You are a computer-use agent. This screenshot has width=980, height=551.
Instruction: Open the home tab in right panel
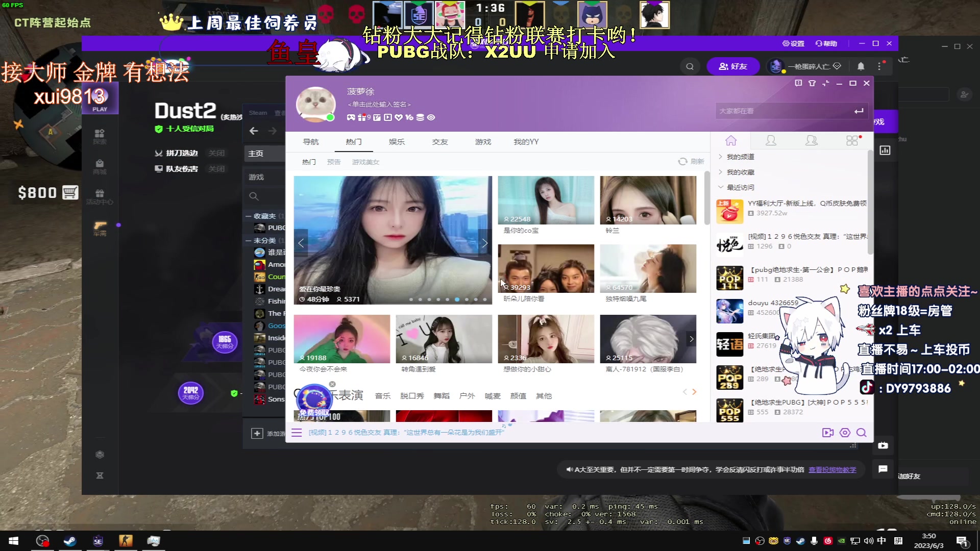pyautogui.click(x=731, y=141)
